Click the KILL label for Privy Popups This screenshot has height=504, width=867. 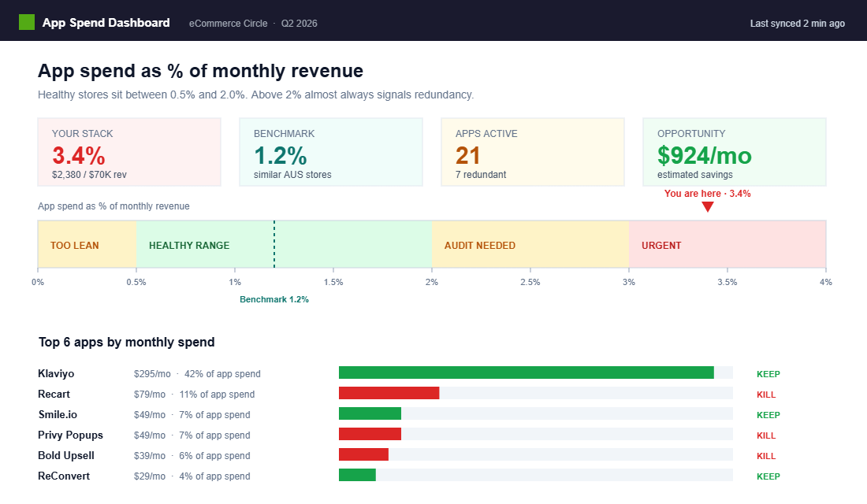click(x=766, y=435)
